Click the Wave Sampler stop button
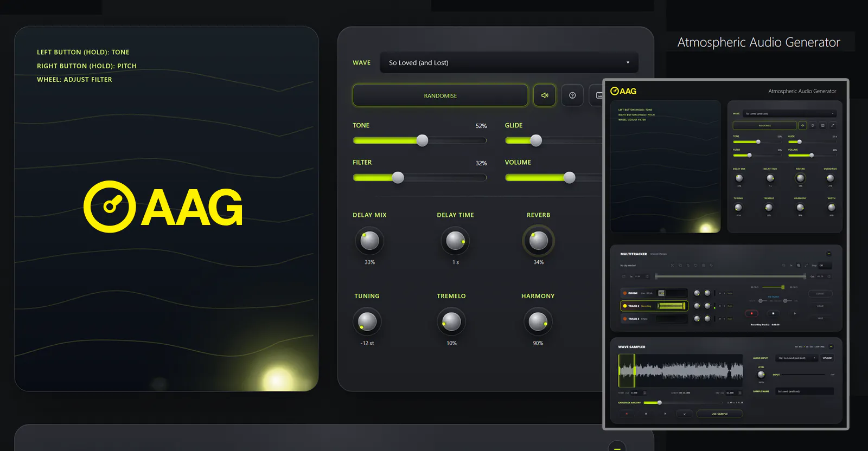This screenshot has height=451, width=868. point(646,414)
